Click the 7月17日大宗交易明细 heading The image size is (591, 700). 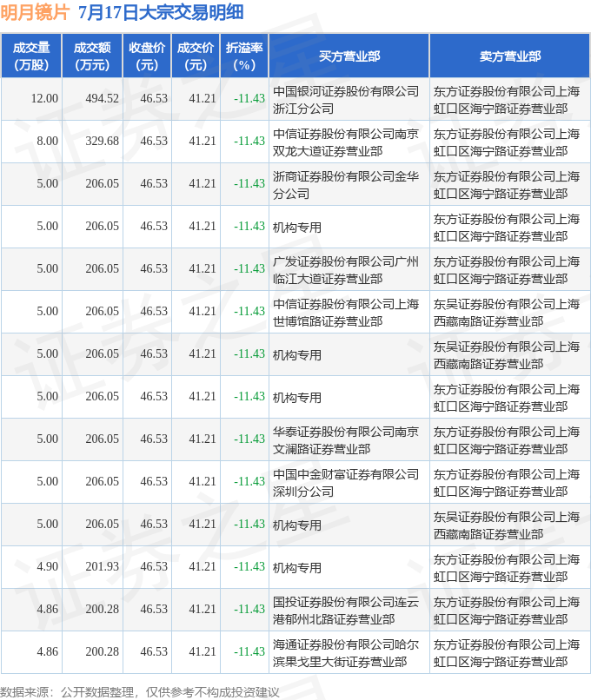[x=161, y=12]
